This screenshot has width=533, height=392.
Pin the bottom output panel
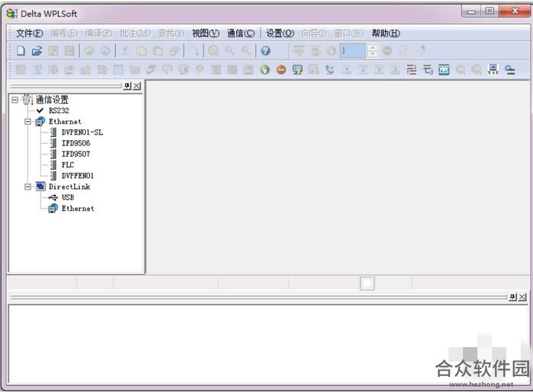pos(513,297)
